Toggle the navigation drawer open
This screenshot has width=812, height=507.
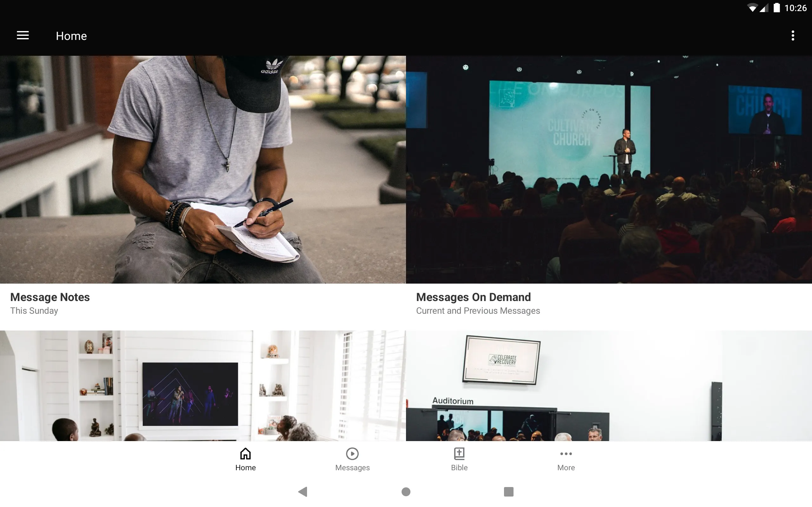pos(23,35)
